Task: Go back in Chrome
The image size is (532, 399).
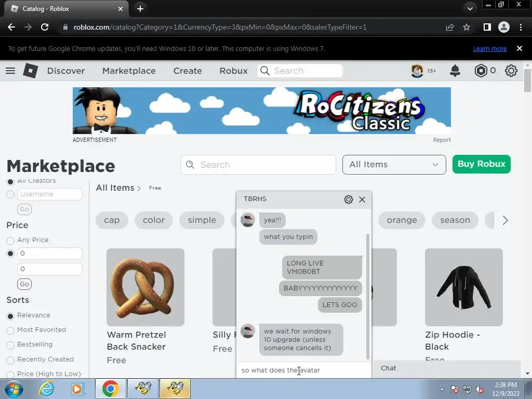Action: (x=11, y=27)
